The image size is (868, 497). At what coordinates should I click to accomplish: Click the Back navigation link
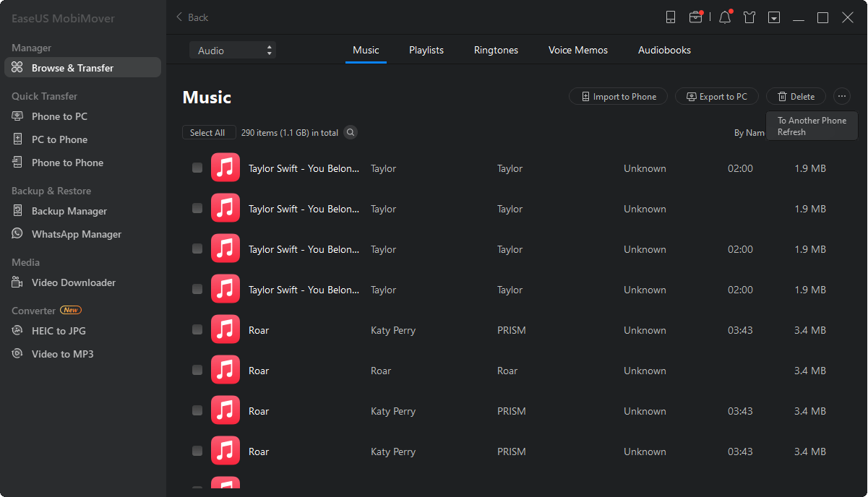(192, 17)
